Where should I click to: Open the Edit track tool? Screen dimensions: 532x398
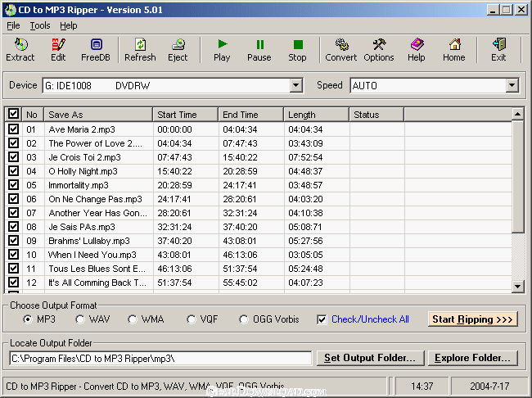[x=58, y=50]
